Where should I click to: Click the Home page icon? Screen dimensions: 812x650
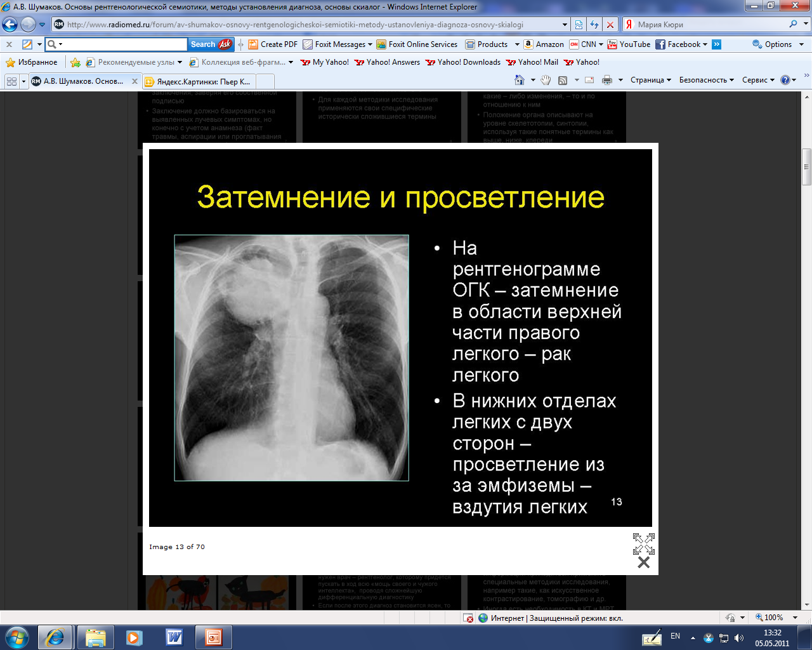click(520, 80)
